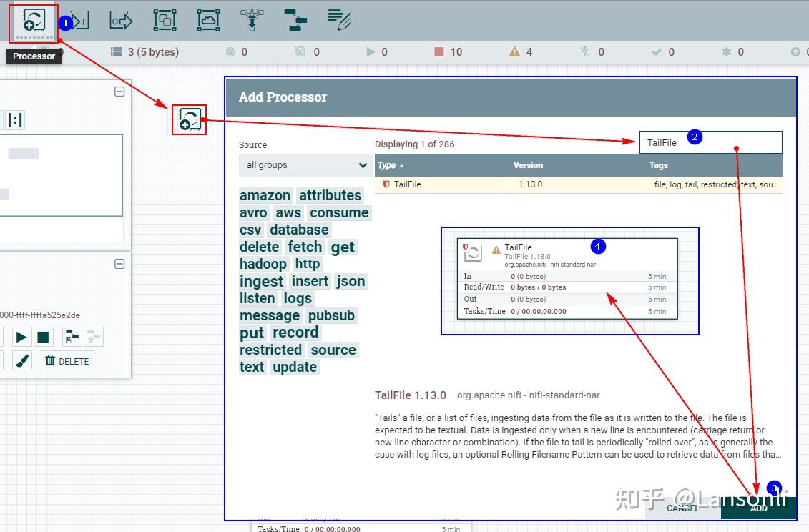Filter by the 'message' tag
The height and width of the screenshot is (532, 809).
click(270, 315)
